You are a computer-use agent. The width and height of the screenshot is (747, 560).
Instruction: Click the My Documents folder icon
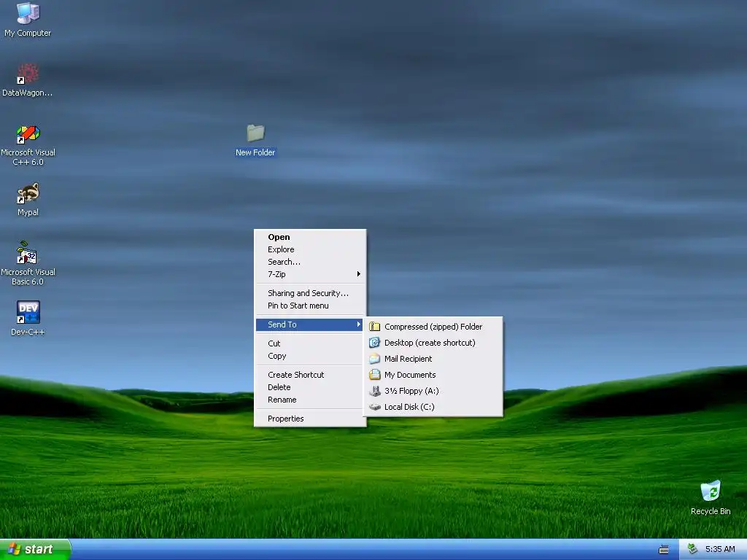point(374,375)
